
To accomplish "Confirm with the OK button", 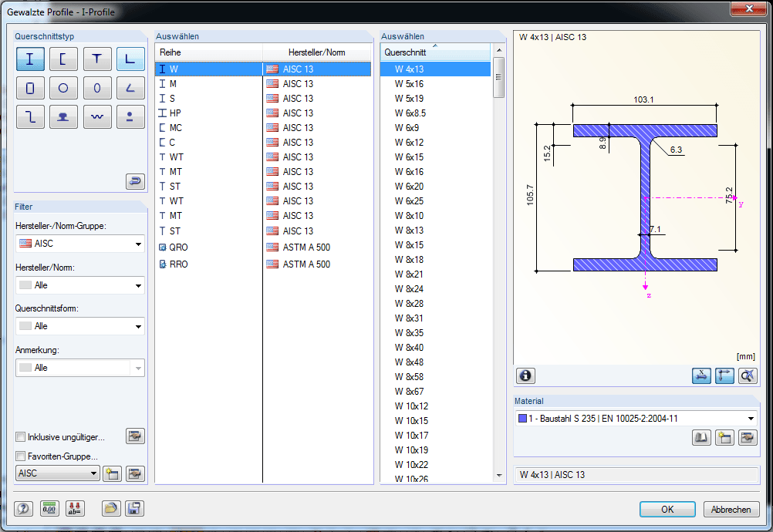I will pos(667,510).
